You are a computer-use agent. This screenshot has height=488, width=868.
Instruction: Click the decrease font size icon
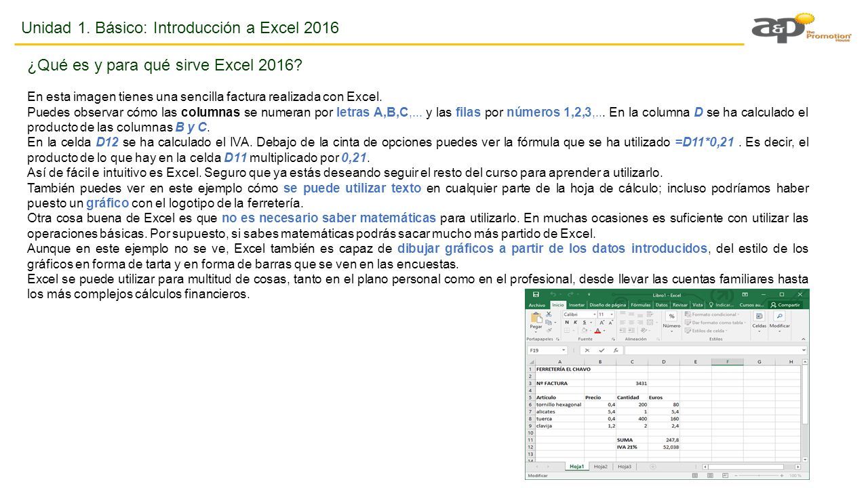click(x=611, y=323)
